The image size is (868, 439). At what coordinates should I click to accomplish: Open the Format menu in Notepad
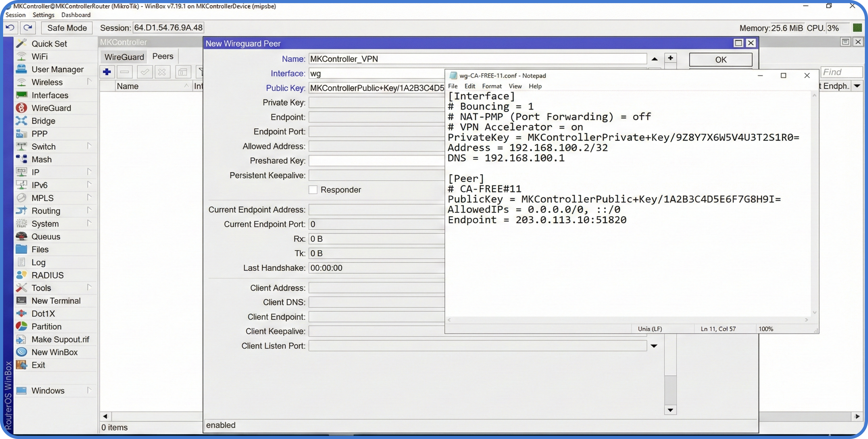[x=492, y=86]
